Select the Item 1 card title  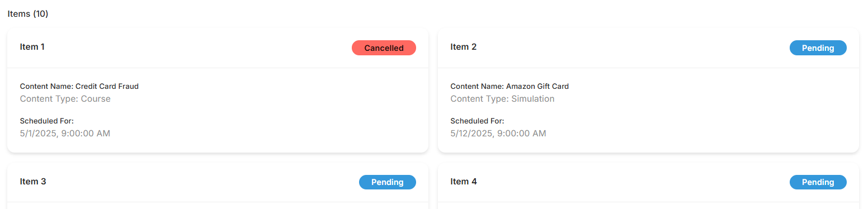pyautogui.click(x=32, y=47)
